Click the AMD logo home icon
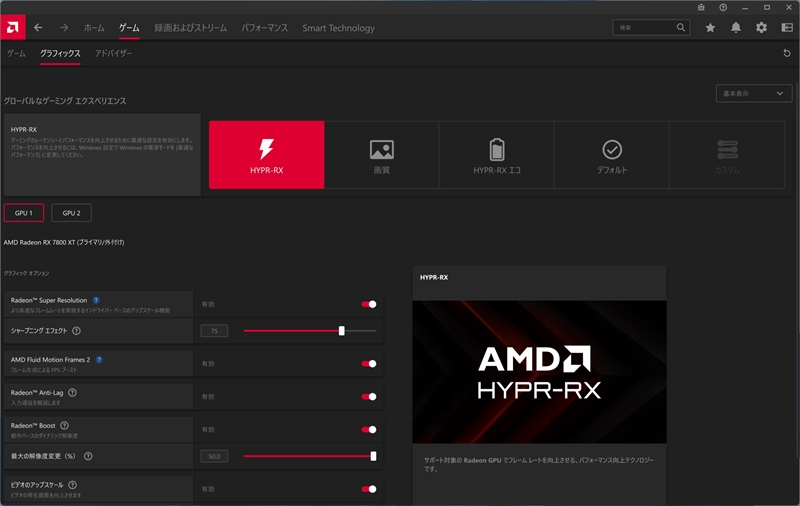Screen dimensions: 800x506 tap(13, 28)
